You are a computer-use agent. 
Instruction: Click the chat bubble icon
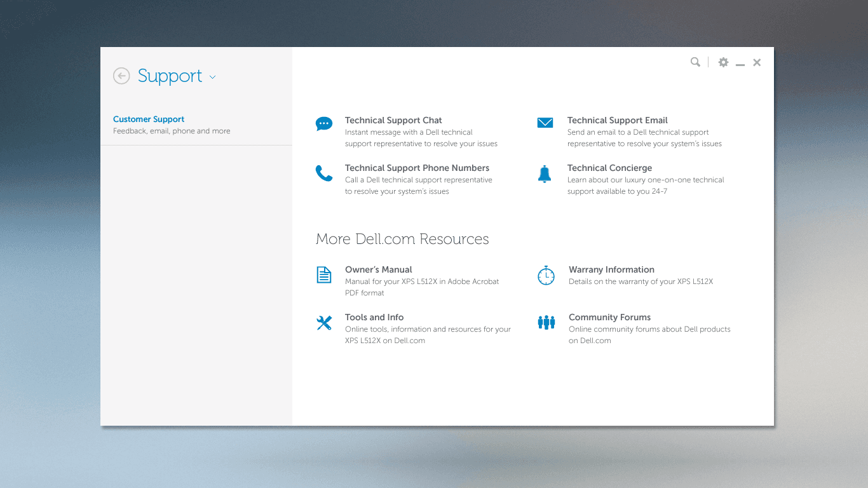(324, 123)
